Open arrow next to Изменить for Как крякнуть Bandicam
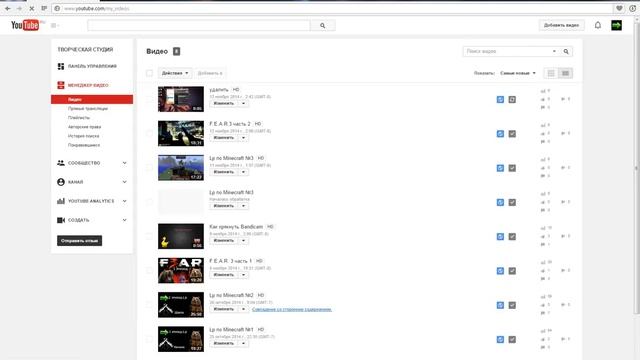Screen dimensions: 640x360 (243, 240)
